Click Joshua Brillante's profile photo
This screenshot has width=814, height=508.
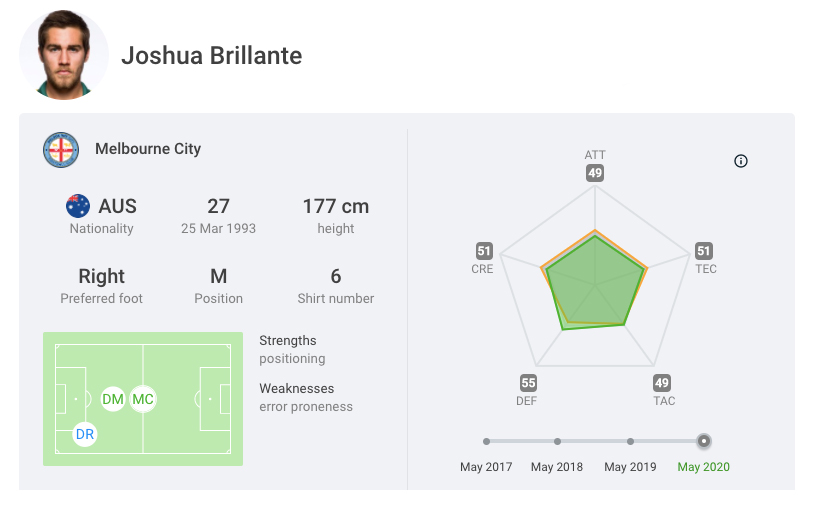(64, 55)
